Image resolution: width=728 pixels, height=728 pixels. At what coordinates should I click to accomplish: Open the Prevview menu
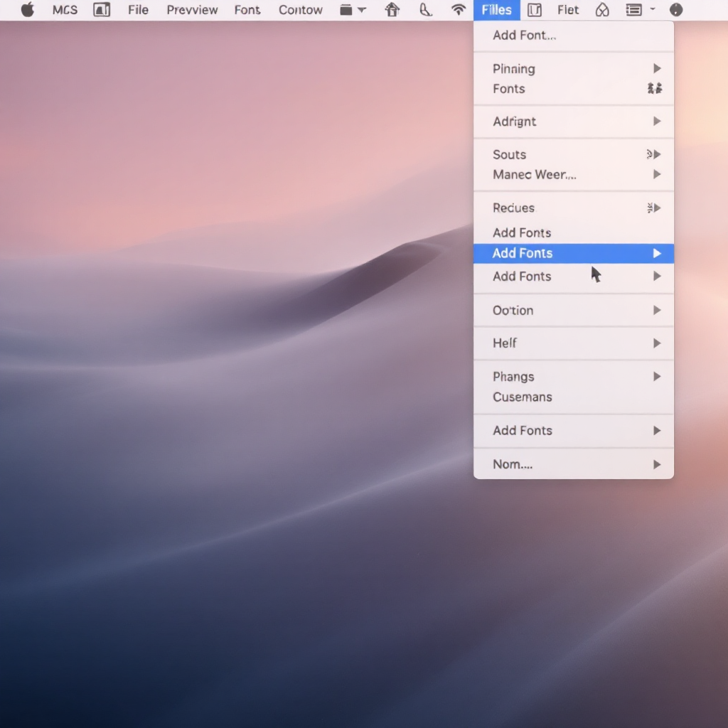[192, 10]
